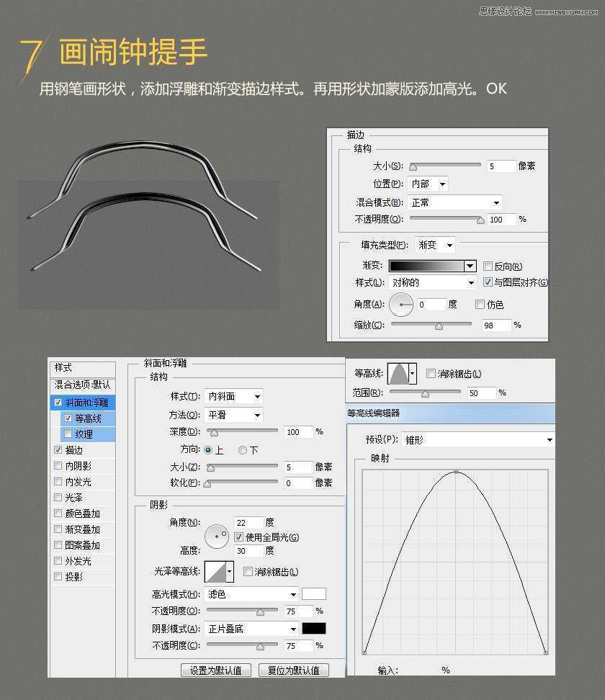605x700 pixels.
Task: Click the 复位为默认值 button
Action: point(293,670)
